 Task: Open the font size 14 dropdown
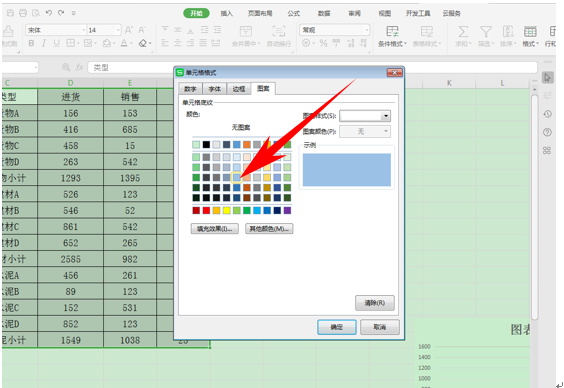[118, 30]
